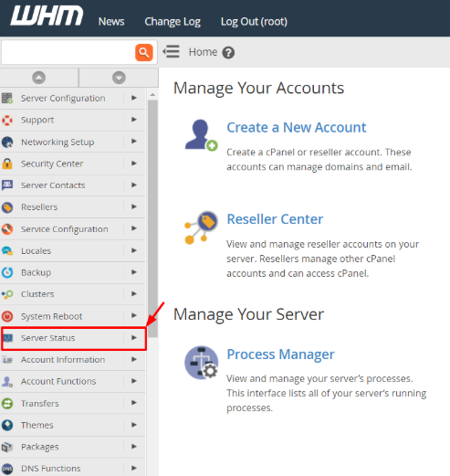450x476 pixels.
Task: Expand the DNS Functions submenu arrow
Action: (x=134, y=468)
